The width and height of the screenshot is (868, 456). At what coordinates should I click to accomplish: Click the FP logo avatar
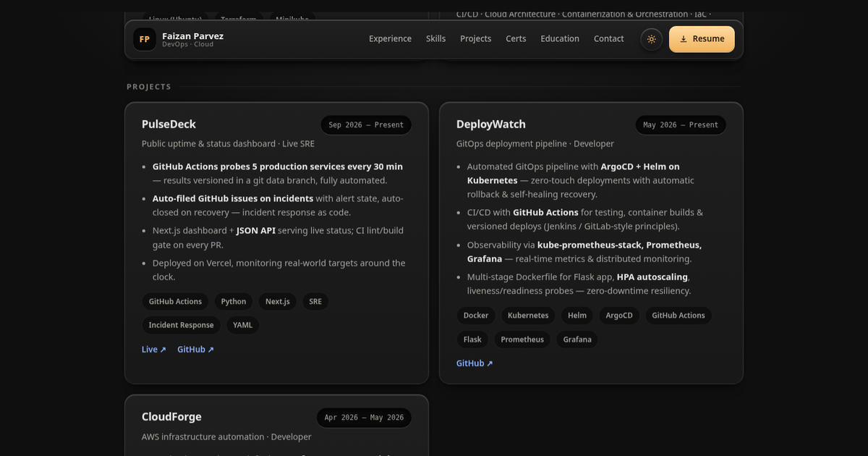145,39
